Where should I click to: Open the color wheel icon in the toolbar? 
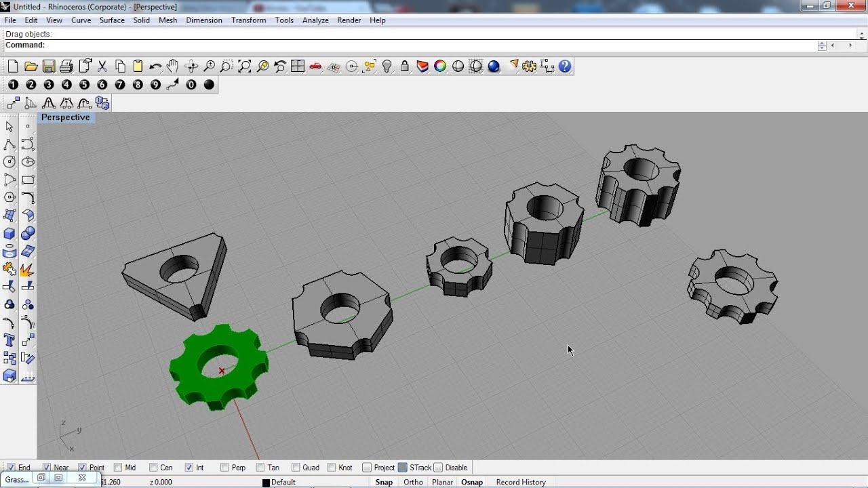[x=440, y=66]
